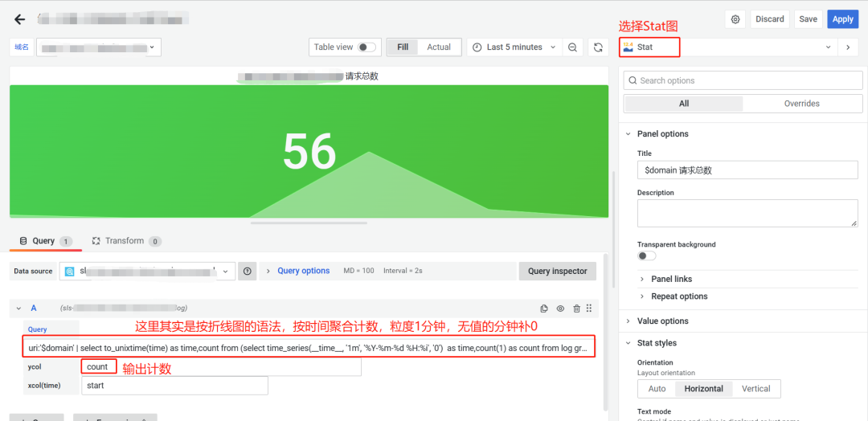Expand Panel links section

pos(671,279)
